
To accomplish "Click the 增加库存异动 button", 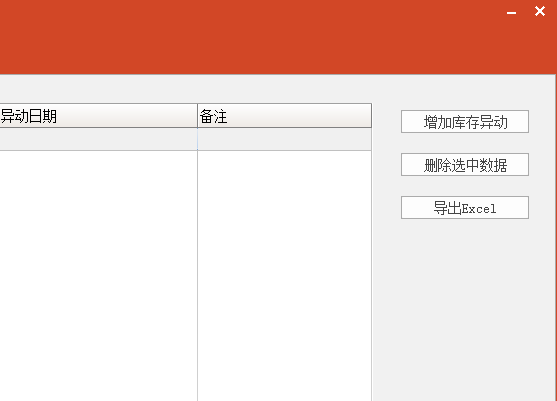I will point(465,122).
